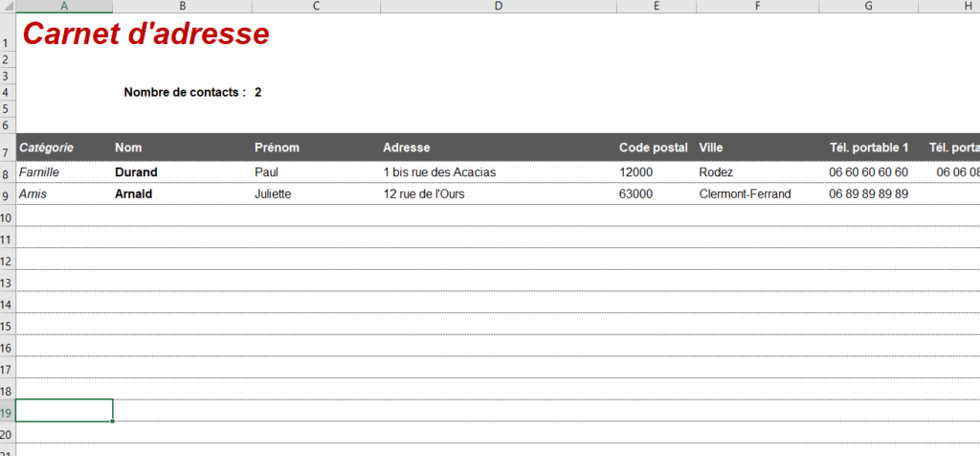Screen dimensions: 980x456
Task: Select the 'Amis' category cell
Action: coord(64,194)
